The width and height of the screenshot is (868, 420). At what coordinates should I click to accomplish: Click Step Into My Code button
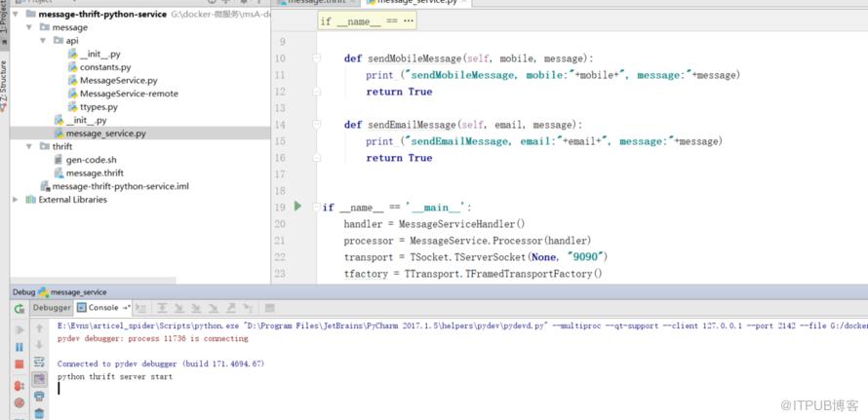(196, 308)
